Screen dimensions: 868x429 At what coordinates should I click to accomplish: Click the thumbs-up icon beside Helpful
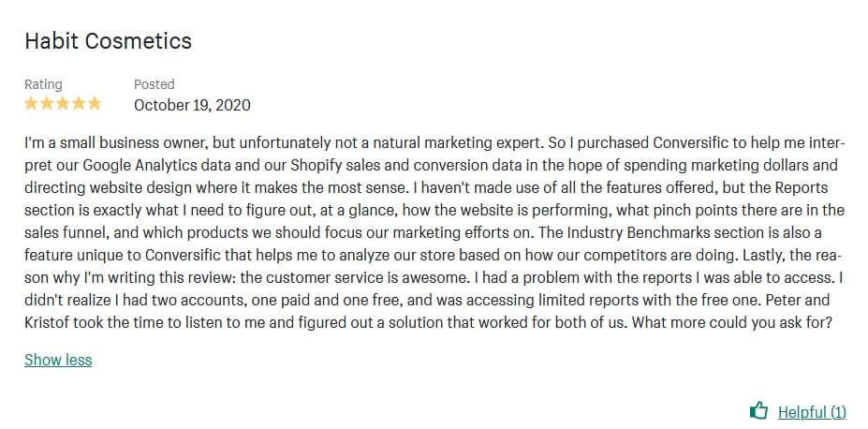759,411
